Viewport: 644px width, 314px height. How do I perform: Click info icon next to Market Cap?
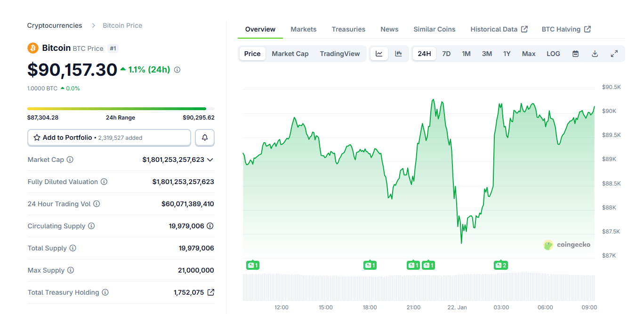(70, 160)
